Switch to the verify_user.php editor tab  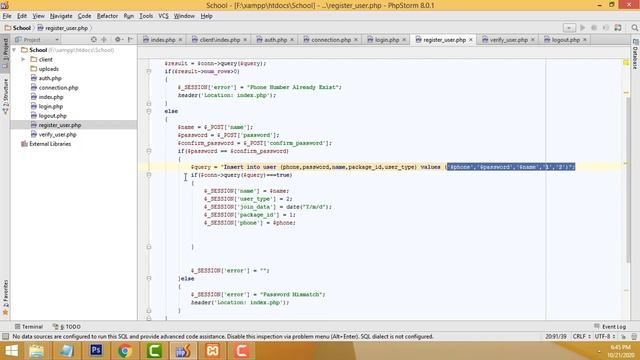tap(508, 40)
